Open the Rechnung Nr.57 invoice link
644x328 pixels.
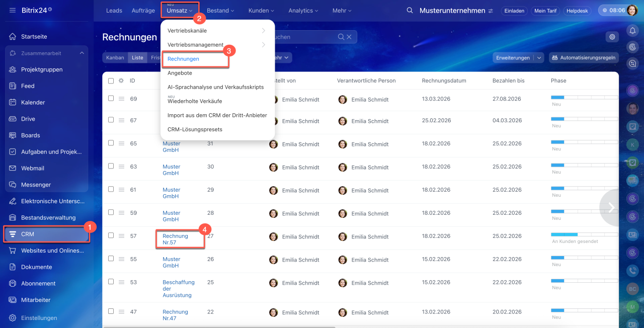[175, 239]
